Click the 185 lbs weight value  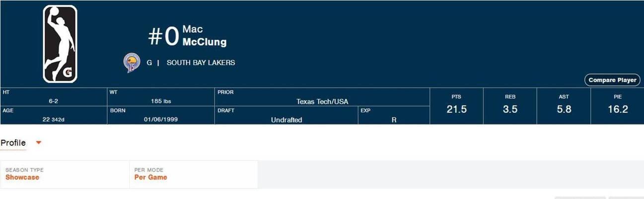[x=161, y=101]
